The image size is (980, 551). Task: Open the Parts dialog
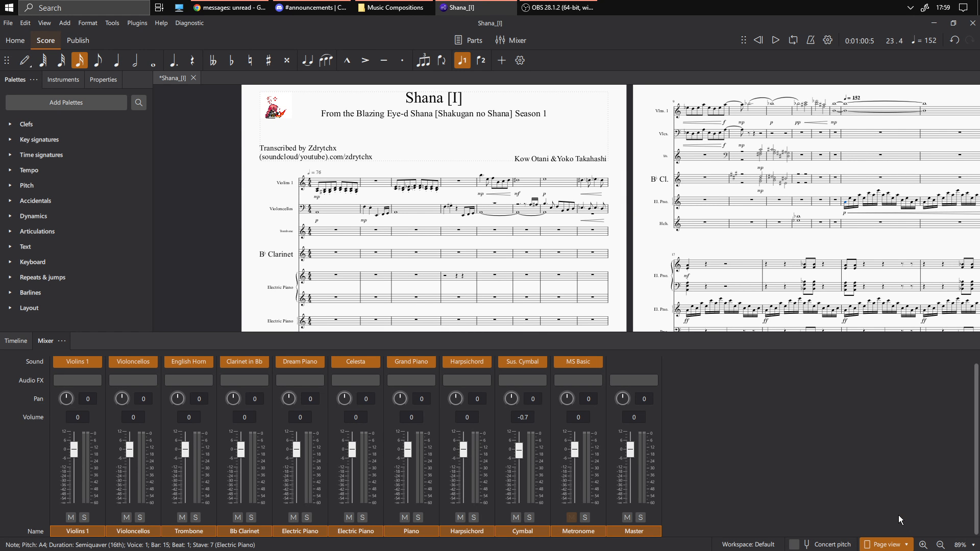pyautogui.click(x=468, y=40)
